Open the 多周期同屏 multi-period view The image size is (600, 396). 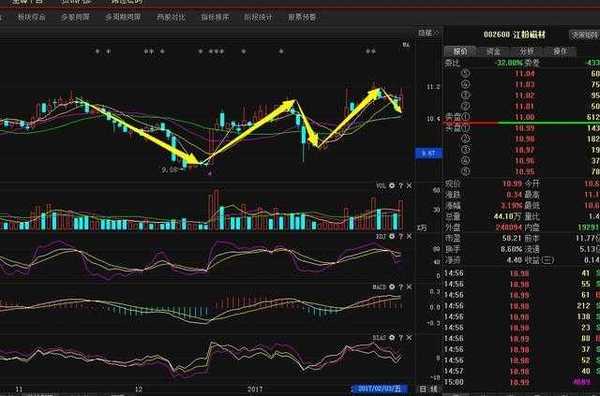[x=123, y=17]
